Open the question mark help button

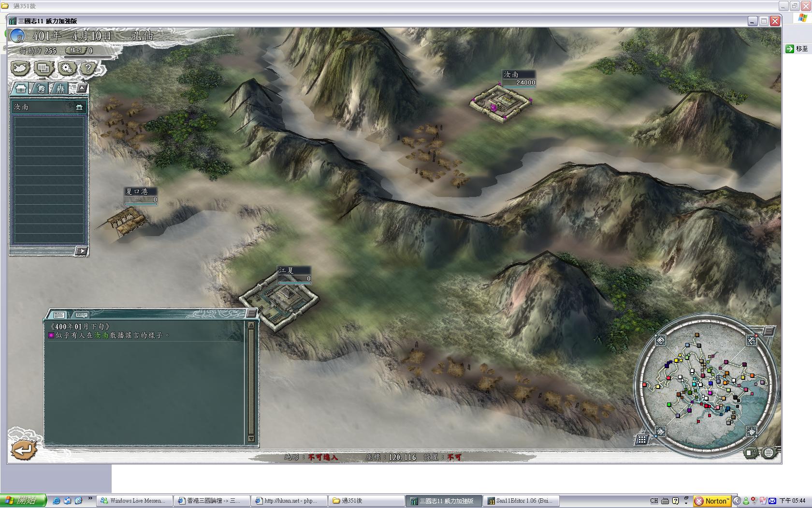[x=87, y=68]
